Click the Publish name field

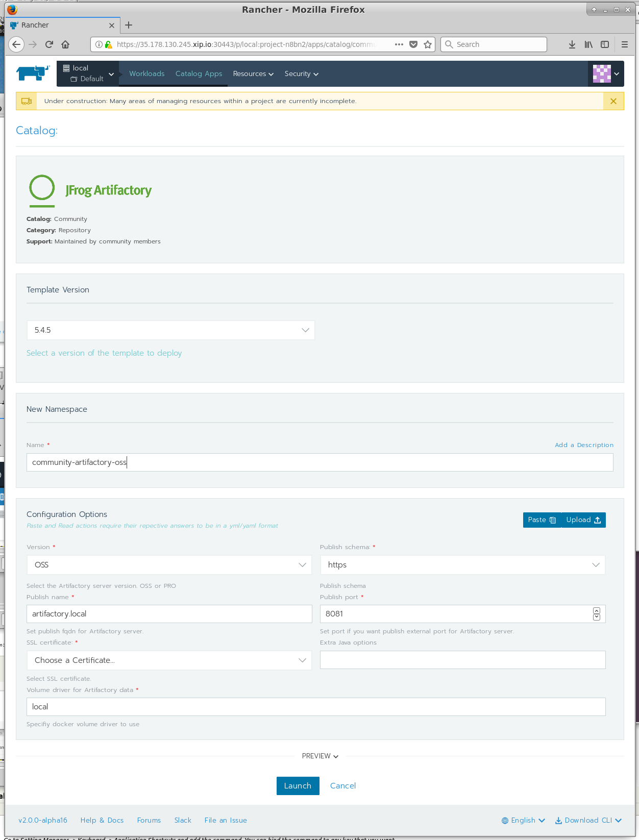[169, 614]
